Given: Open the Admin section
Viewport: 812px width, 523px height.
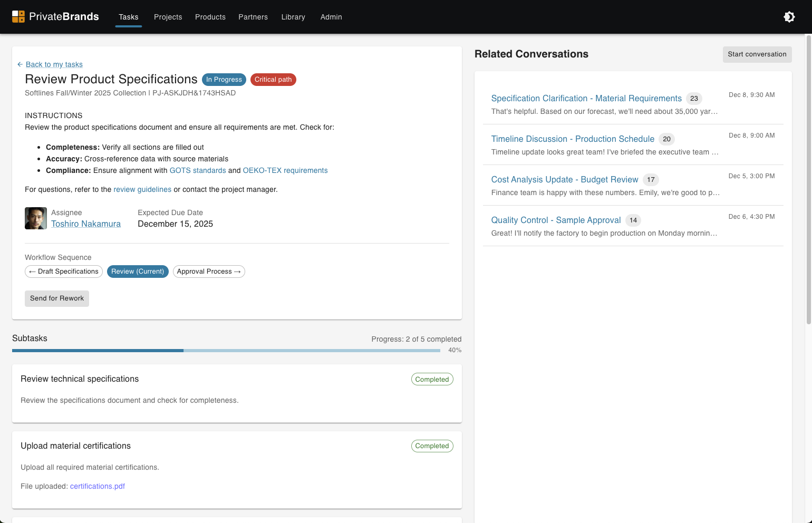Looking at the screenshot, I should tap(331, 17).
